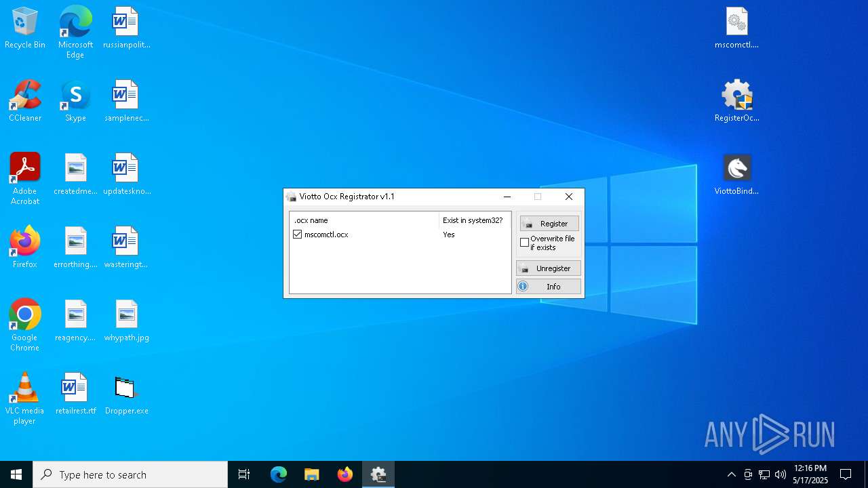Open Edge from the taskbar

[x=279, y=474]
